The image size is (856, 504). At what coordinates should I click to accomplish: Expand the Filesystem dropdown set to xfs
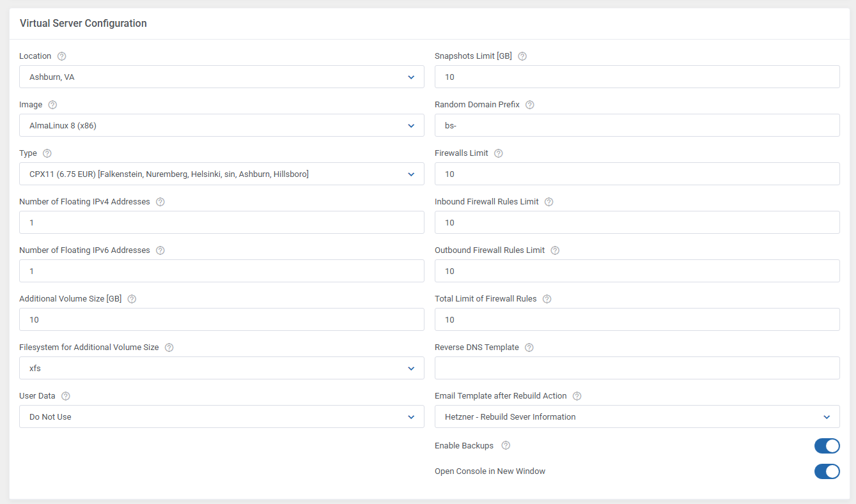(222, 369)
